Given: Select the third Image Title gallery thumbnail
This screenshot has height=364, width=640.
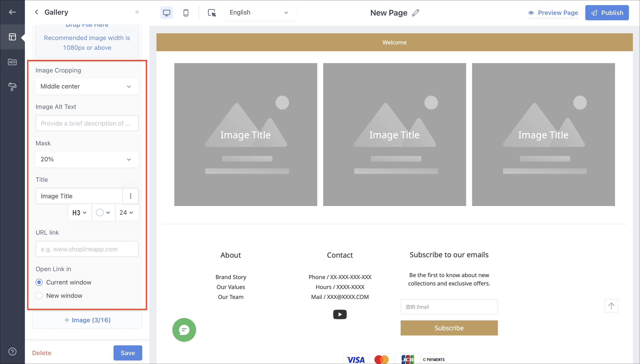Looking at the screenshot, I should point(543,134).
